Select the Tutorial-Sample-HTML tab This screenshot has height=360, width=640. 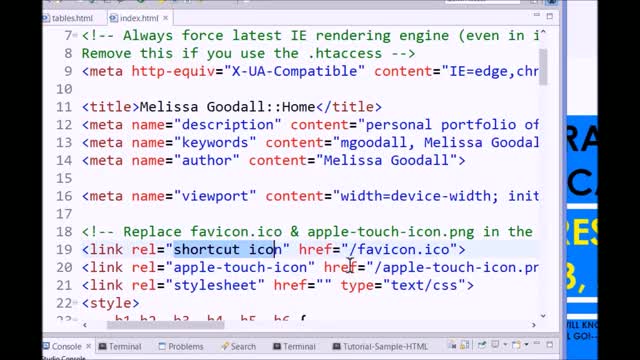click(x=380, y=347)
